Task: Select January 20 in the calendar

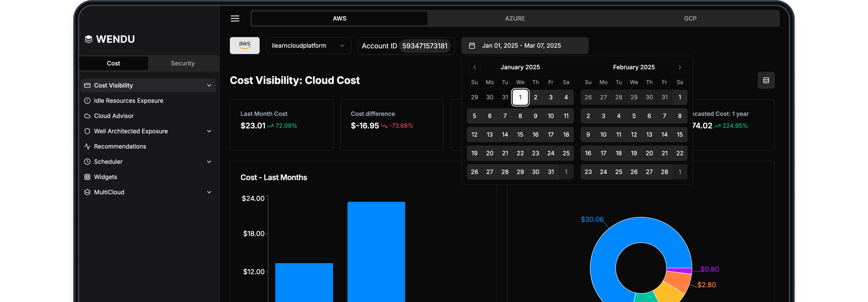Action: (490, 153)
